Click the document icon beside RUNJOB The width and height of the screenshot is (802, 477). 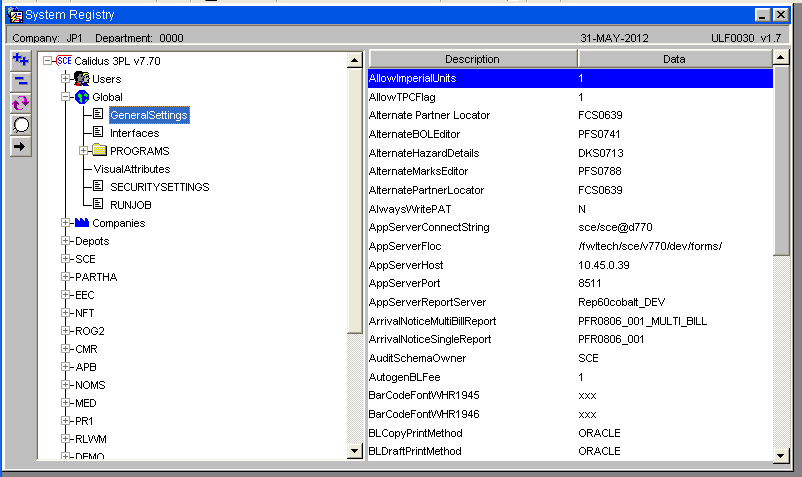pyautogui.click(x=98, y=203)
